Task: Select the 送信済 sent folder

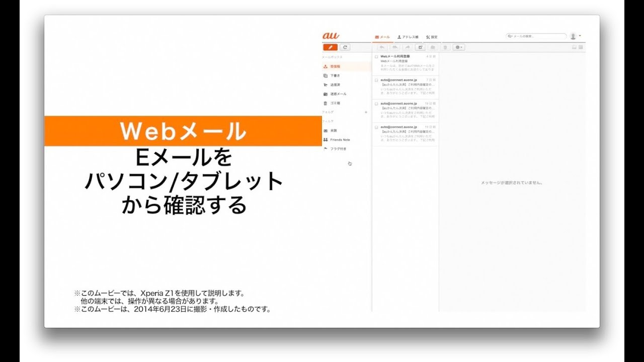Action: (x=347, y=84)
